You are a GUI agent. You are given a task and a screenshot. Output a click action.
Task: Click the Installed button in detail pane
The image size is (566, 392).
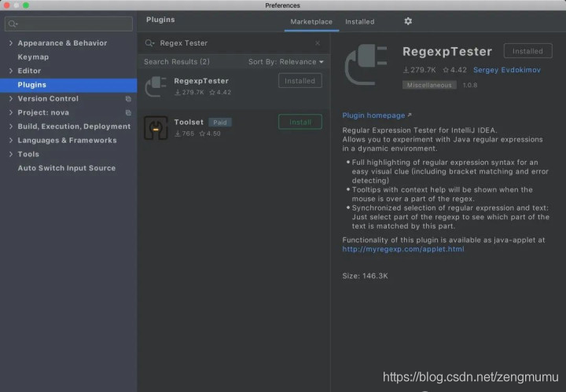click(x=527, y=51)
